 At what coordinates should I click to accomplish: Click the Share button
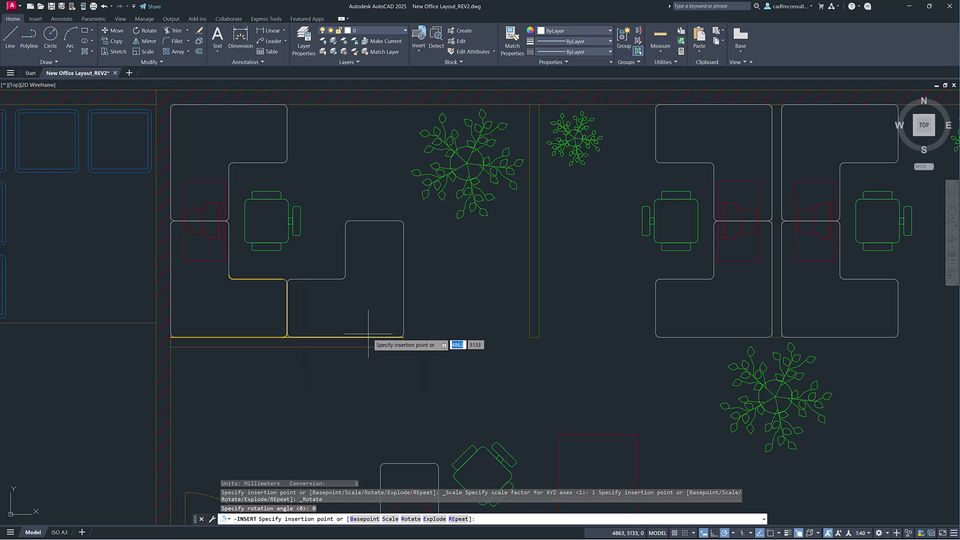point(150,6)
